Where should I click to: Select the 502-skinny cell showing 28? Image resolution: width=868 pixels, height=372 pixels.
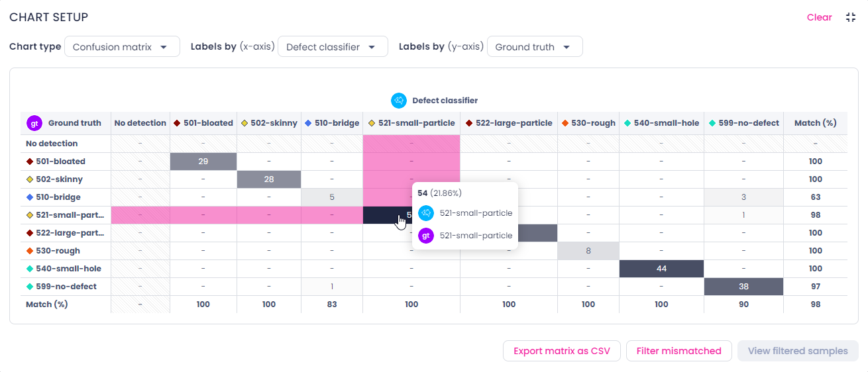(269, 179)
